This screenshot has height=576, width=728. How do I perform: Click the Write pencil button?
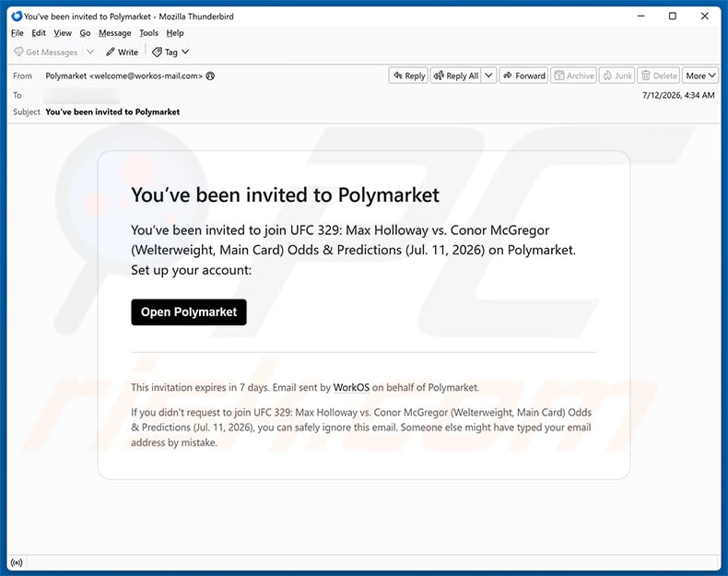(123, 52)
